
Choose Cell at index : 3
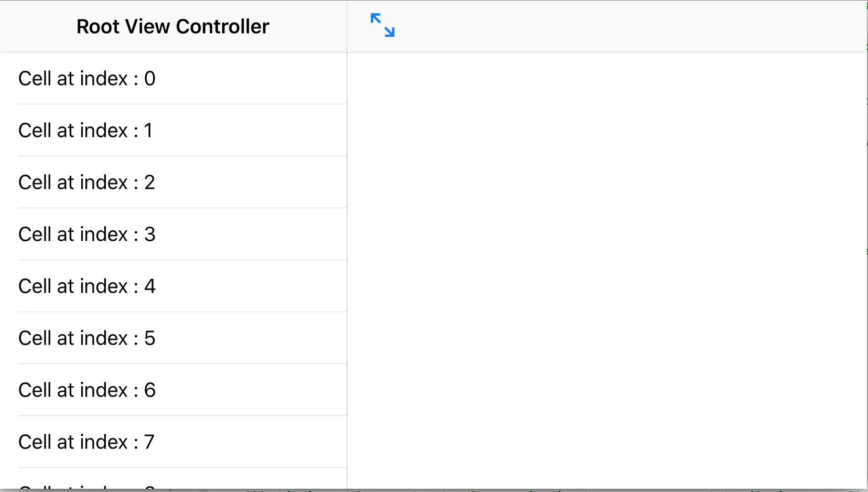pos(86,234)
